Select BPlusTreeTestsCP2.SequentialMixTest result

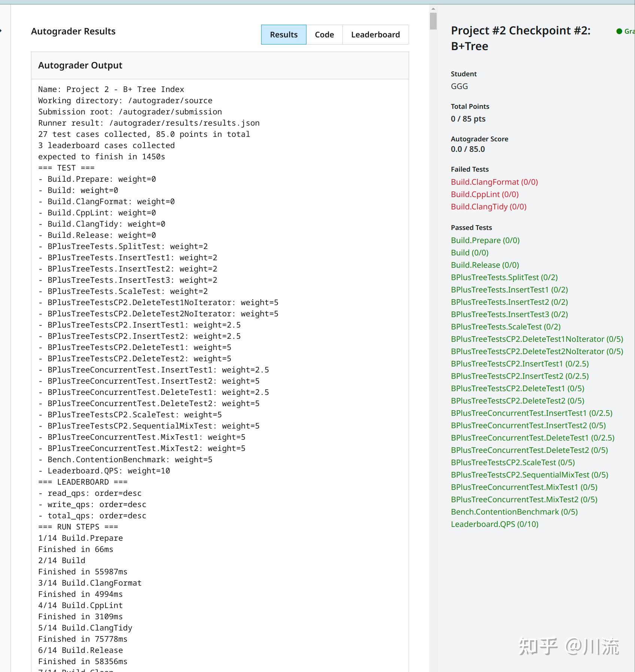[x=529, y=475]
